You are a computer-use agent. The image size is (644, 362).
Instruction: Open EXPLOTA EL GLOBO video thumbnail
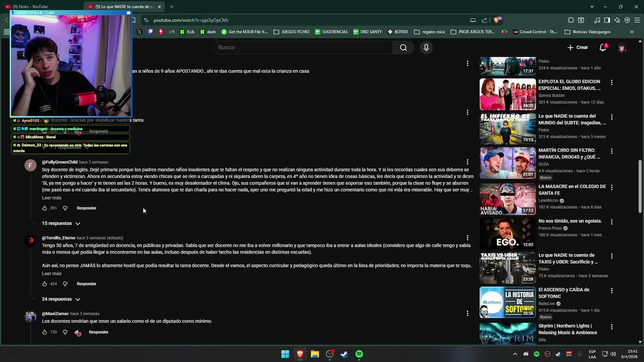click(x=508, y=94)
